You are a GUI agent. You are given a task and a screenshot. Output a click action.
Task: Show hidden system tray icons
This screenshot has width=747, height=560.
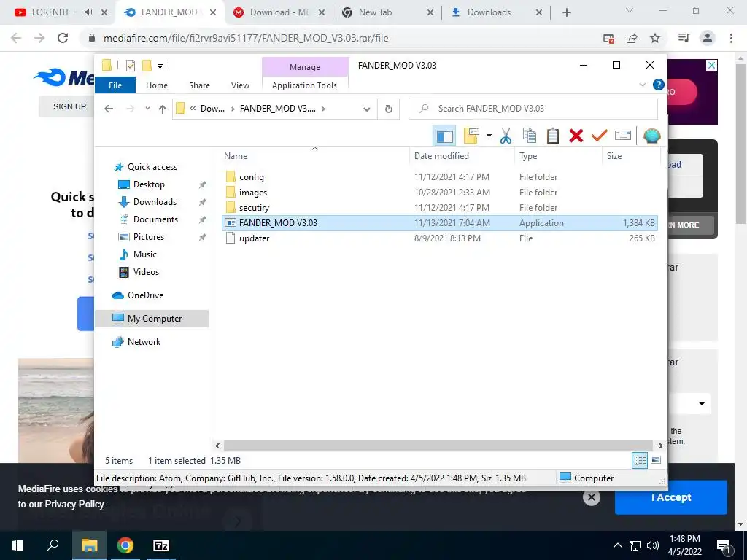point(617,545)
